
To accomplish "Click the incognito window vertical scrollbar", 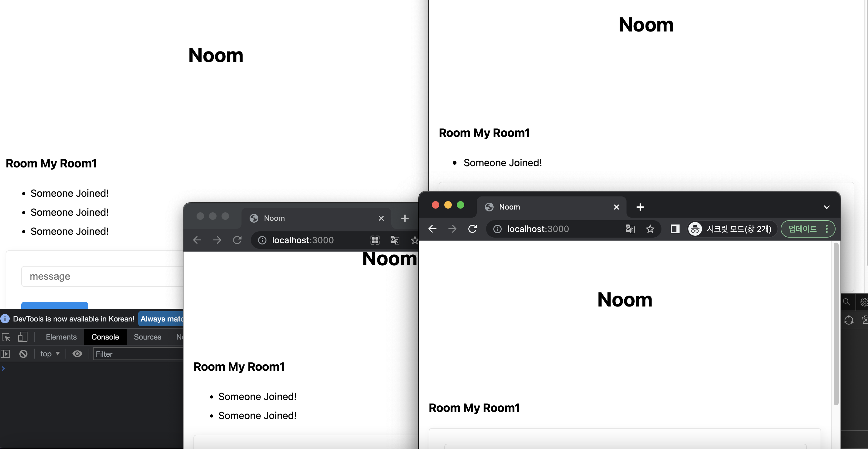I will (x=836, y=323).
